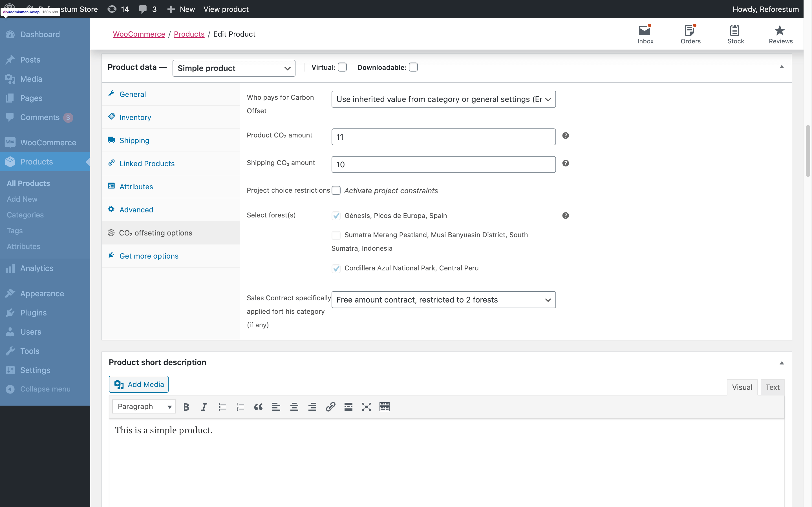
Task: Click the General product tab
Action: click(132, 94)
